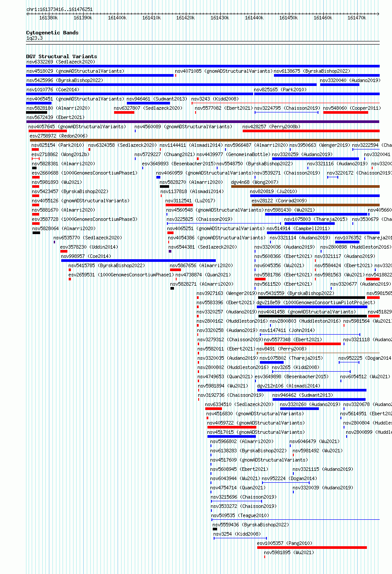The width and height of the screenshot is (392, 574).
Task: Click red bar under nsv428257 (Perry2008b)
Action: tap(311, 131)
